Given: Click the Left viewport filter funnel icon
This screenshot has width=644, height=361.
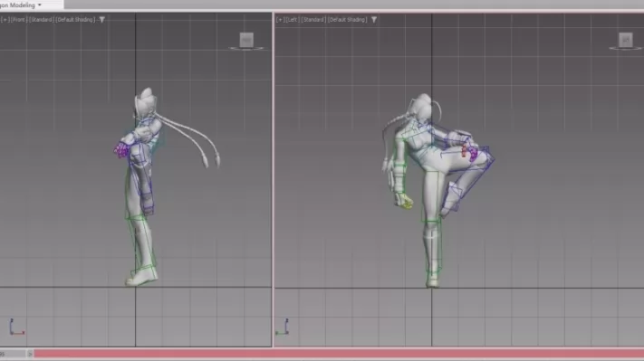Looking at the screenshot, I should 374,19.
